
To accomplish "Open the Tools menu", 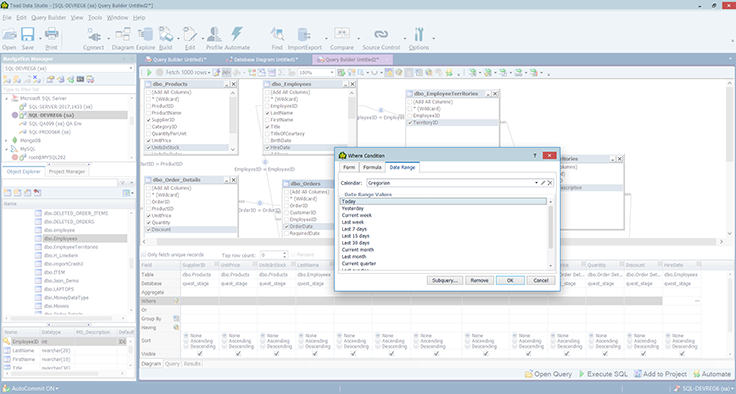I will 95,17.
